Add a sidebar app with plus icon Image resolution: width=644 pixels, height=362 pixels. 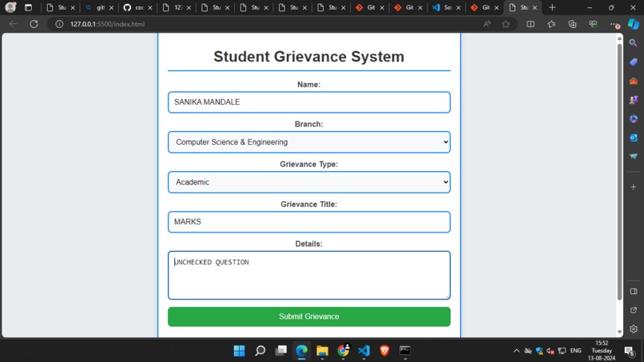tap(634, 187)
